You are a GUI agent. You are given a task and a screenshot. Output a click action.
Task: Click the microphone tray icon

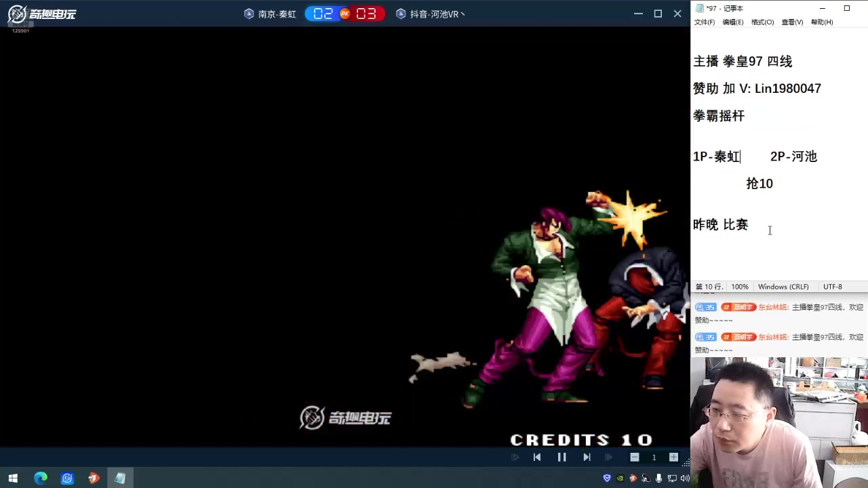pos(658,479)
